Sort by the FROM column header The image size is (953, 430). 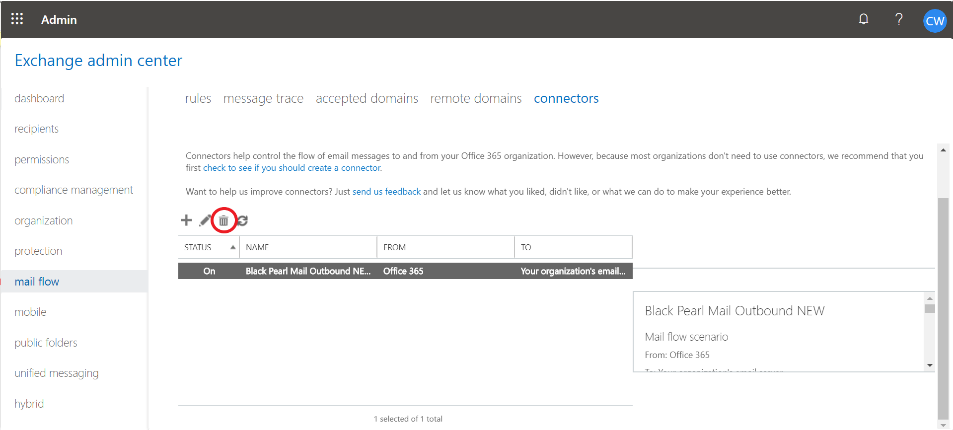[x=446, y=248]
